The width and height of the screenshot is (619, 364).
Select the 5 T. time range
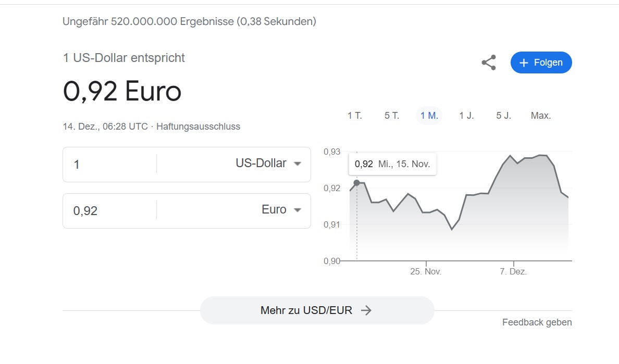(392, 116)
